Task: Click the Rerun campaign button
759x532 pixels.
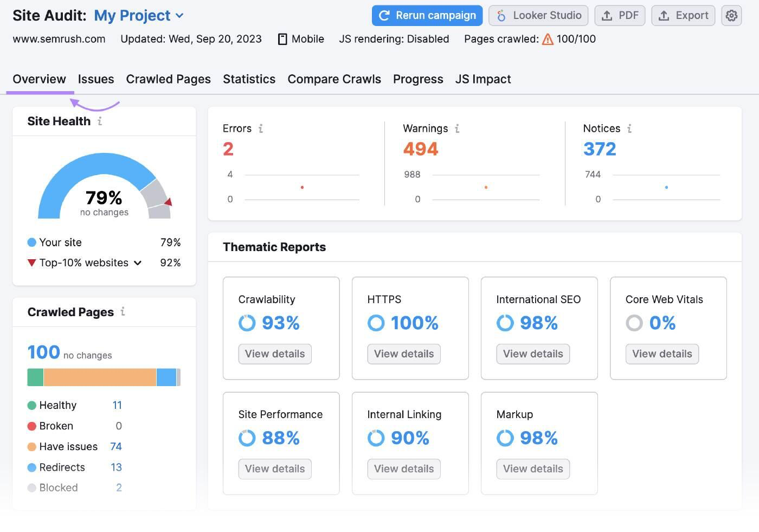Action: click(x=427, y=16)
